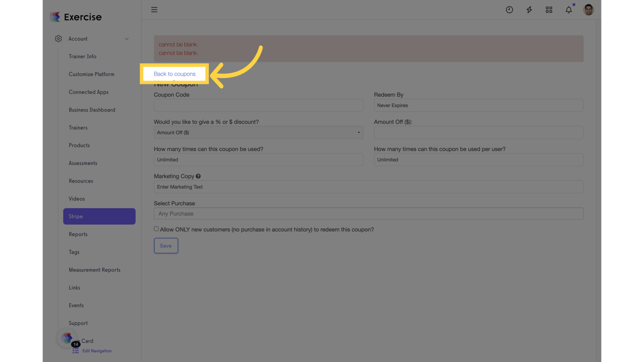This screenshot has height=362, width=644.
Task: Navigate to Business Dashboard
Action: [92, 110]
